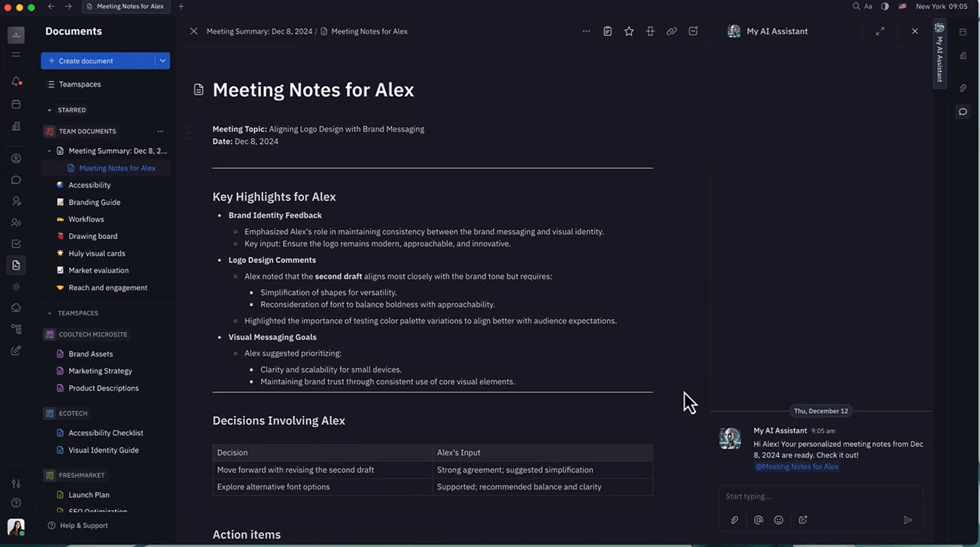Open Create document dropdown arrow

(162, 61)
